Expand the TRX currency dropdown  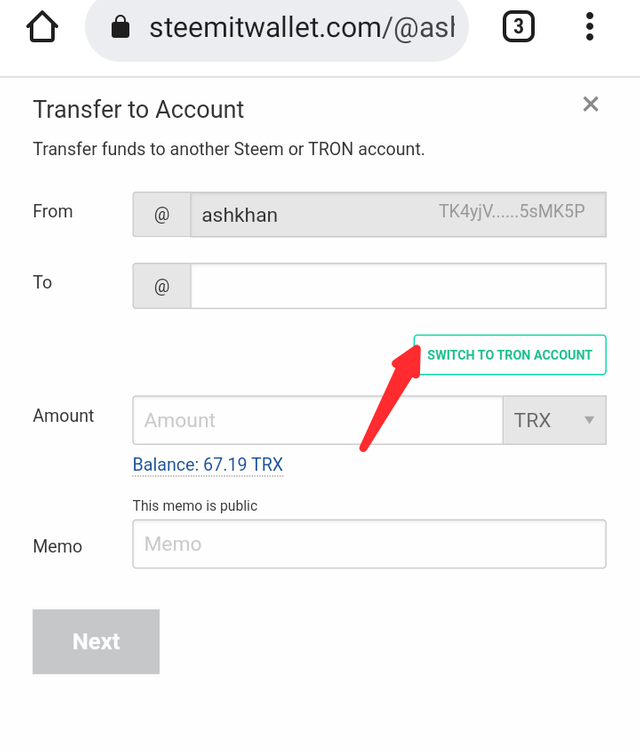(x=554, y=420)
